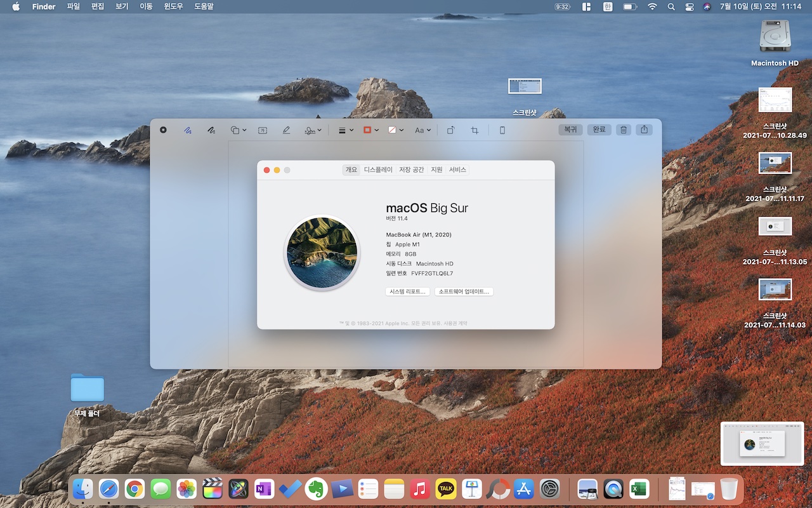
Task: Click the Share icon in markup toolbar
Action: coord(645,130)
